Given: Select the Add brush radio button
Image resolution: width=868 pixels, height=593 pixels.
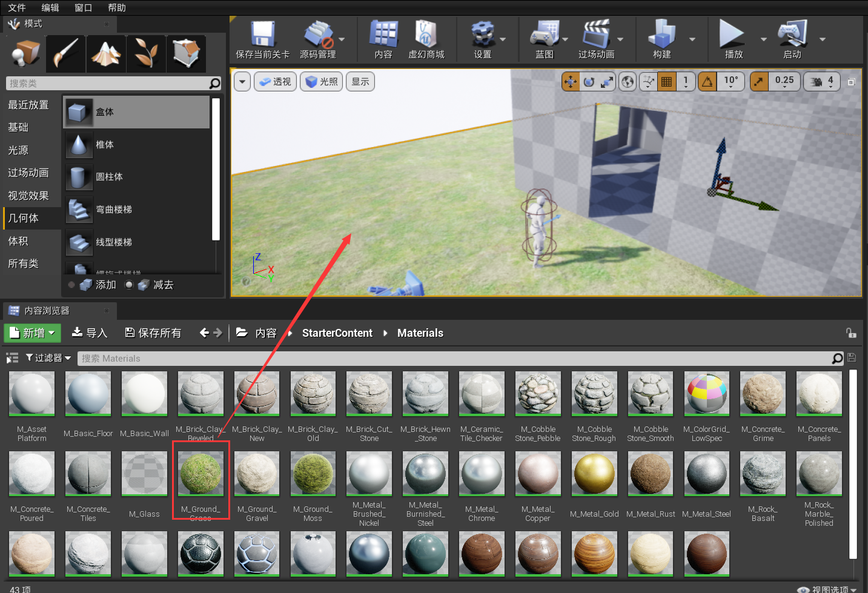Looking at the screenshot, I should coord(71,285).
